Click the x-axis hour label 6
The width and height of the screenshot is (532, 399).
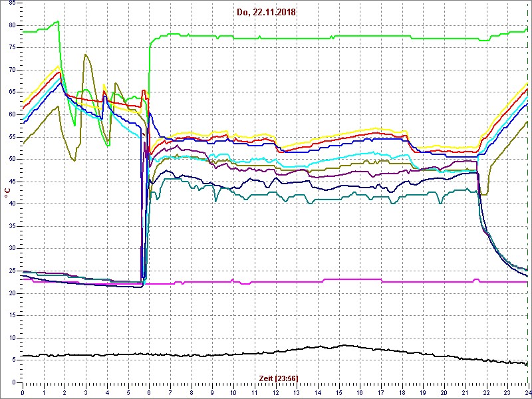click(149, 391)
